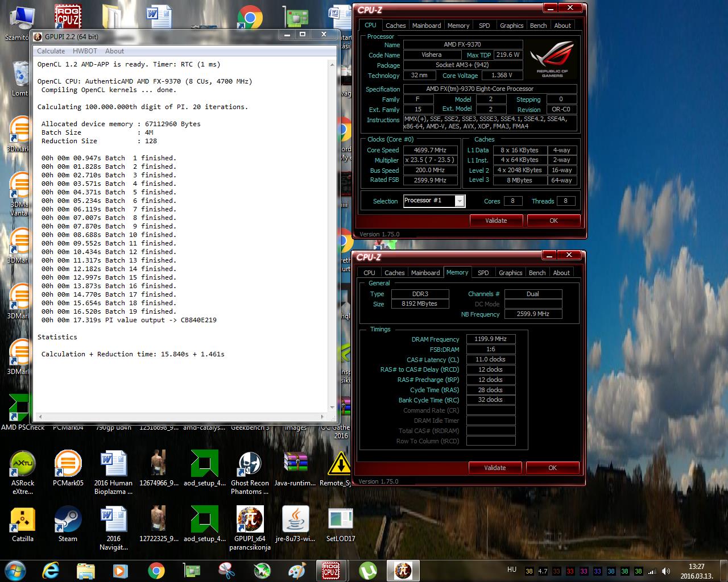This screenshot has height=582, width=728.
Task: Click the GPUPI vertical scrollbar up arrow
Action: [x=332, y=65]
